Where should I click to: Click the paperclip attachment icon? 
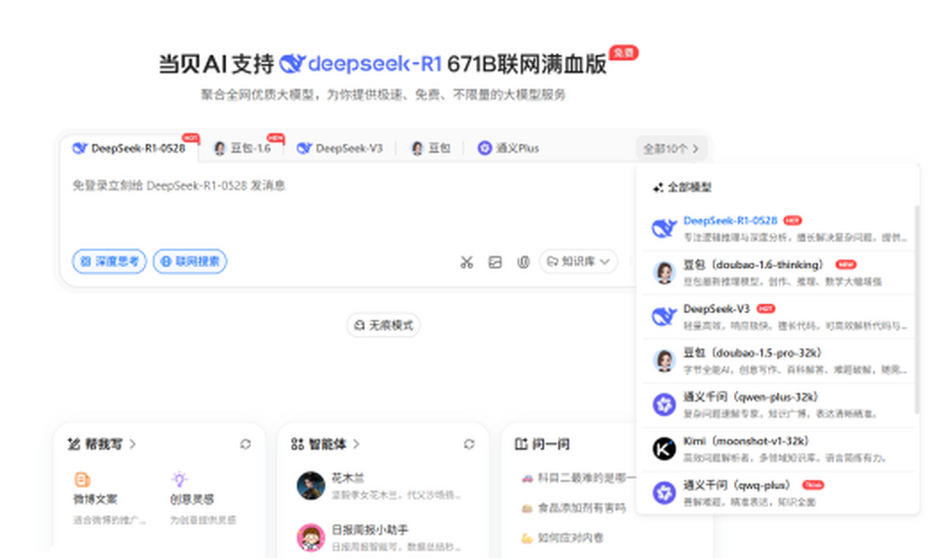tap(524, 262)
